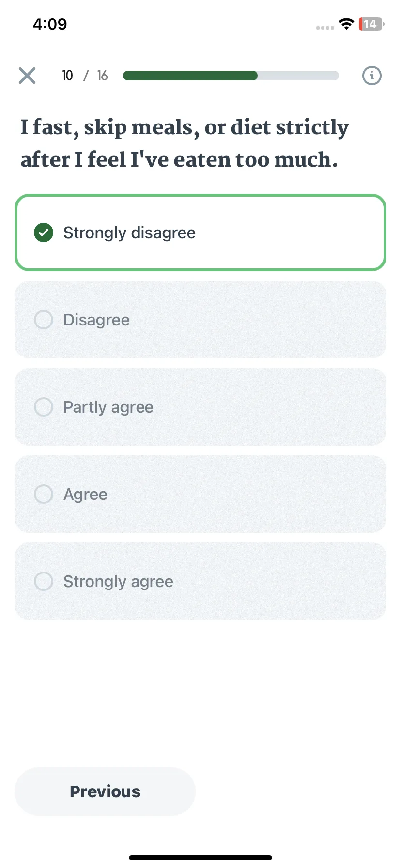Choose the Partly agree answer card
Viewport: 401px width, 868px height.
[x=200, y=407]
